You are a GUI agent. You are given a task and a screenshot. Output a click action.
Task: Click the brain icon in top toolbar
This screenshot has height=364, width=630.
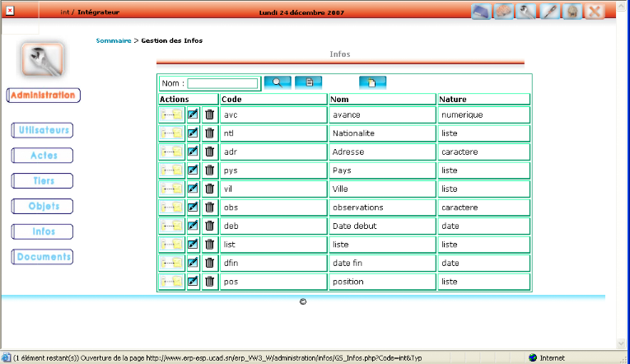point(504,12)
